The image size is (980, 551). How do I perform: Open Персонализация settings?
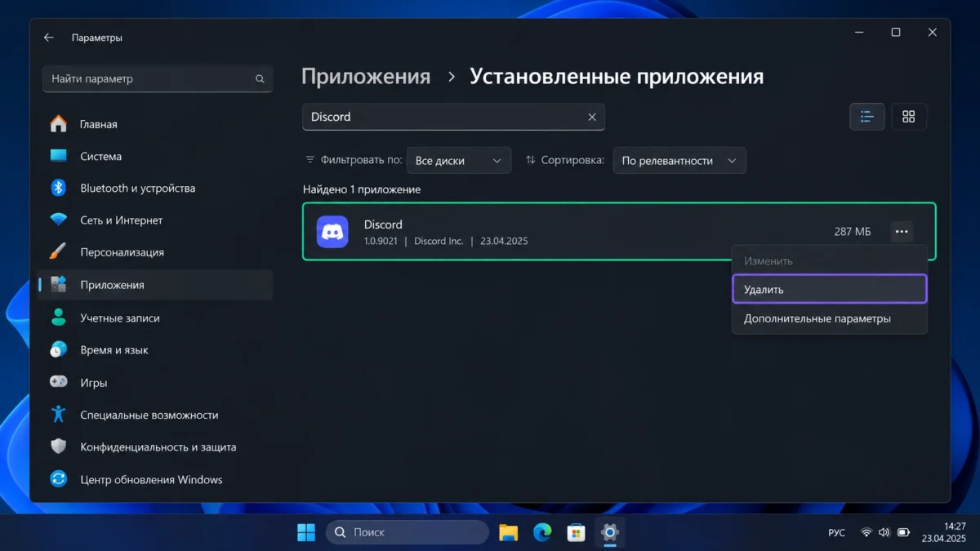tap(155, 252)
